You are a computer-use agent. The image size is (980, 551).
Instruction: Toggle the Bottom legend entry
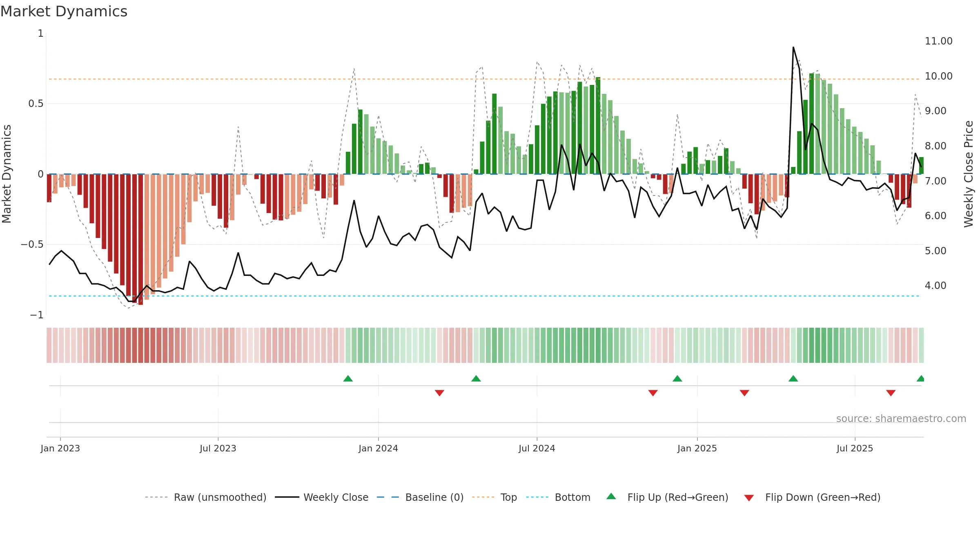pyautogui.click(x=558, y=497)
